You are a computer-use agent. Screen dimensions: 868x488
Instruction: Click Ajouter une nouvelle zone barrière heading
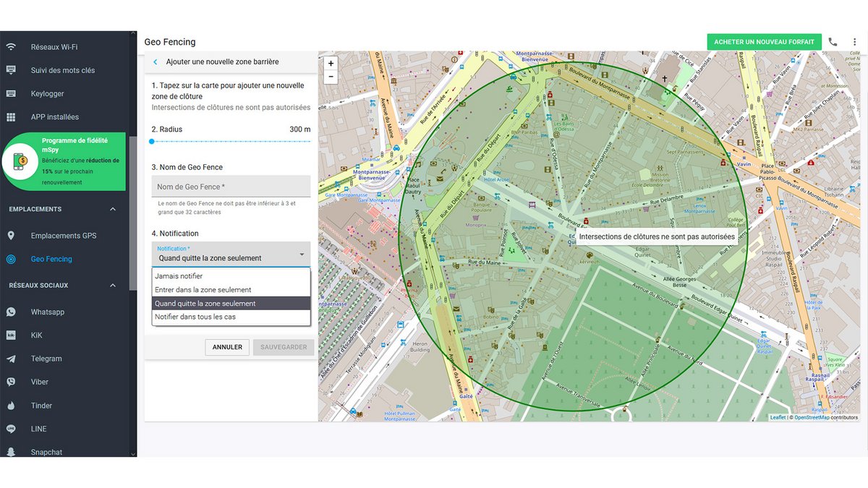(x=223, y=62)
